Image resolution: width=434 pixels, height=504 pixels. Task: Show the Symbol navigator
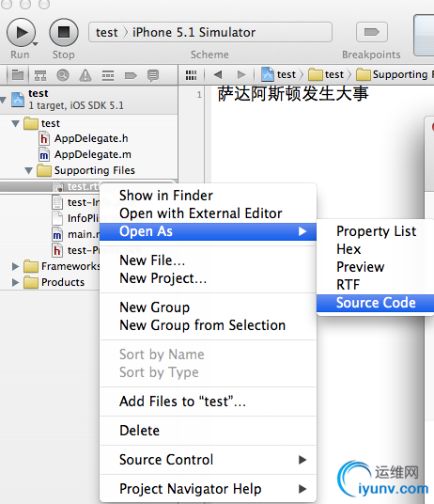coord(40,75)
